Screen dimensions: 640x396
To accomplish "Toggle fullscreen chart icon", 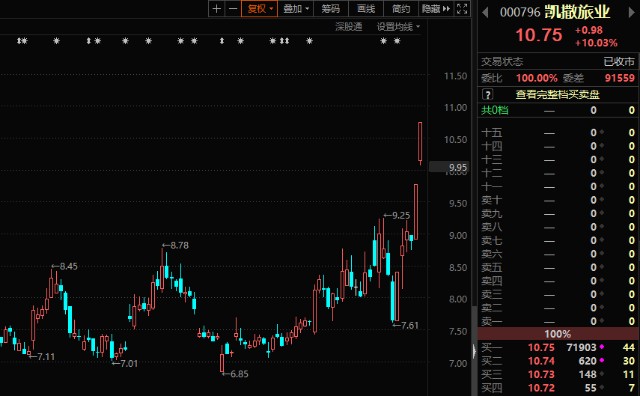I will (x=462, y=9).
